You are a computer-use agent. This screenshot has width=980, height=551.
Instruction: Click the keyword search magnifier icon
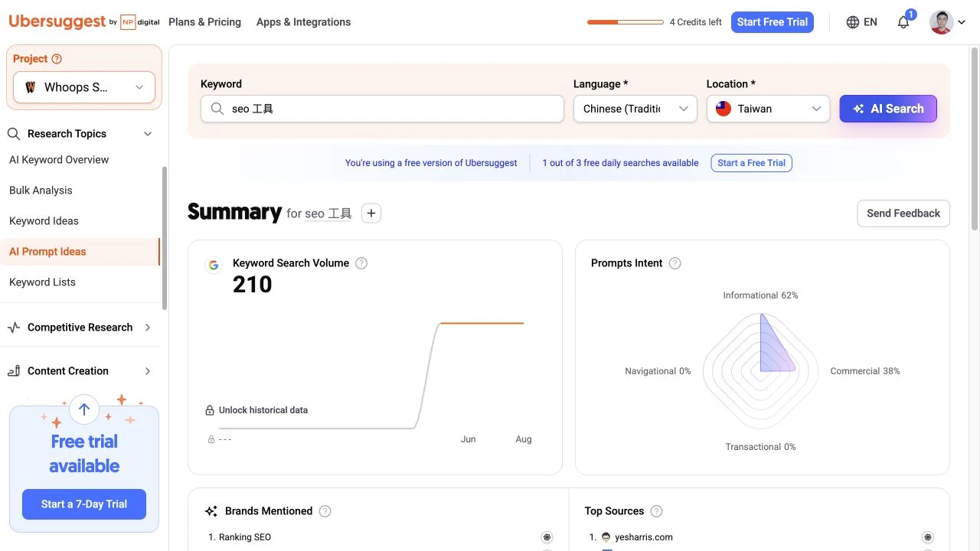[217, 109]
